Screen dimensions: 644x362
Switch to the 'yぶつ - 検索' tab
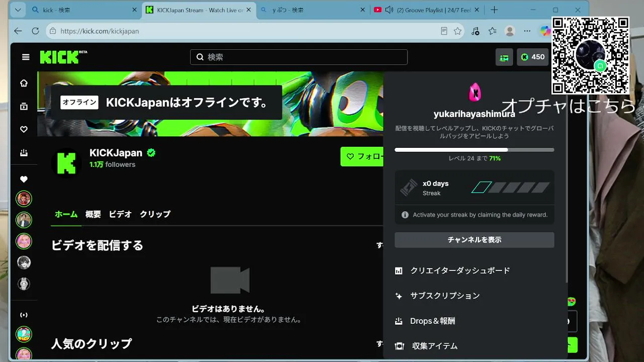tap(313, 10)
